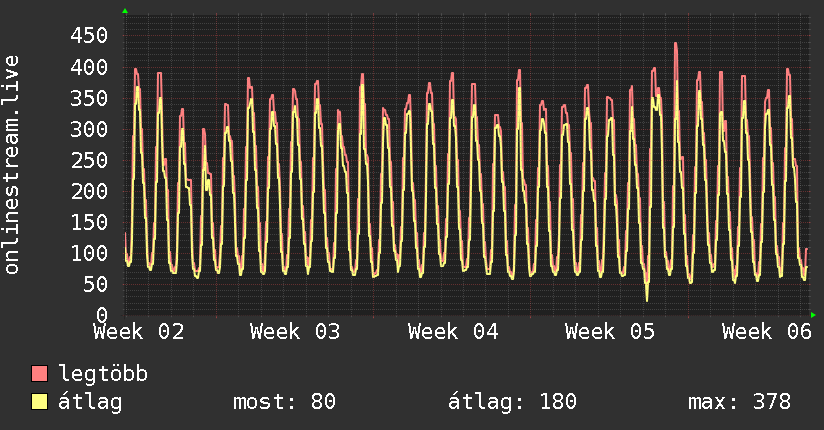Image resolution: width=824 pixels, height=430 pixels.
Task: Click the 50 y-axis value
Action: pyautogui.click(x=95, y=284)
